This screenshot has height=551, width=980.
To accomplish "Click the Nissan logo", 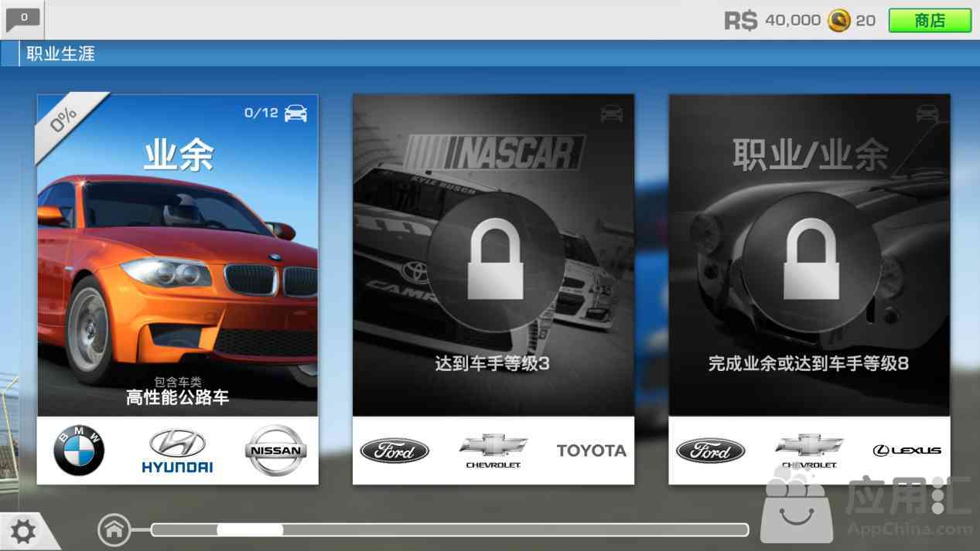I will point(275,451).
